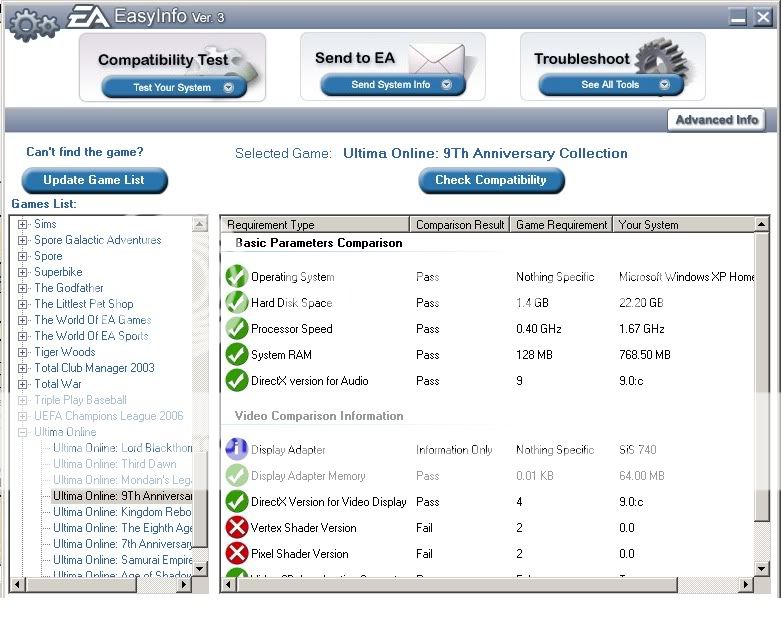Click 'Microsoft Windows XP Home' value
This screenshot has width=781, height=621.
pos(686,276)
